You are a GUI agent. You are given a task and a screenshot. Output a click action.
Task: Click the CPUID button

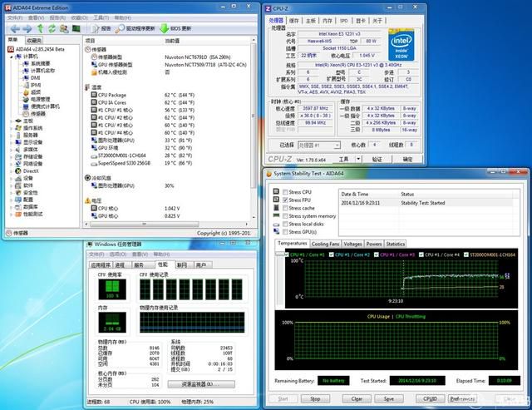tap(430, 399)
